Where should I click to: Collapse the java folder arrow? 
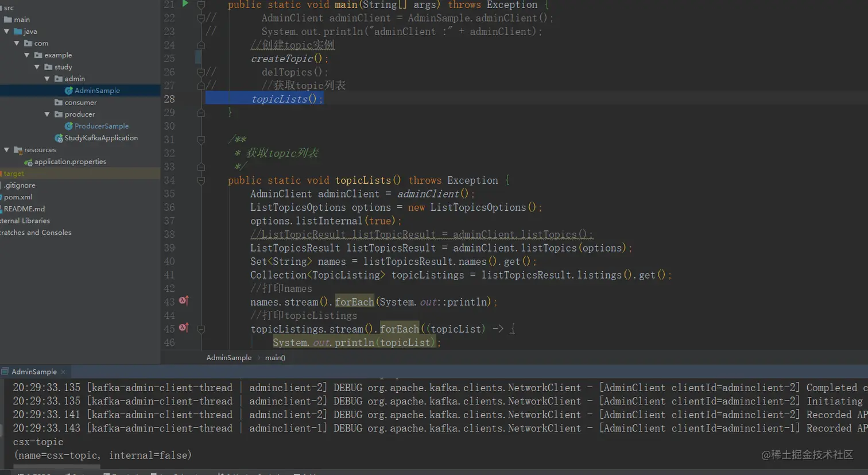(7, 32)
